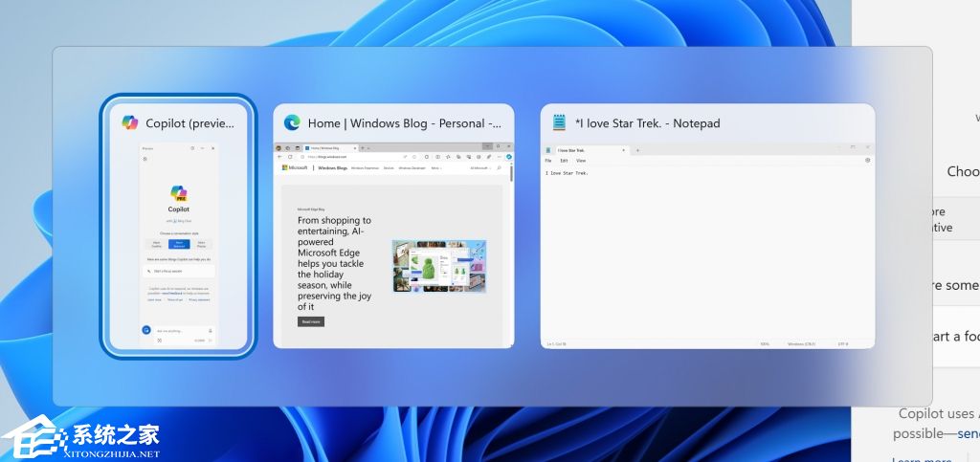Expand the More dropdown in Windows Blogs nav
Image resolution: width=980 pixels, height=462 pixels.
tap(435, 167)
